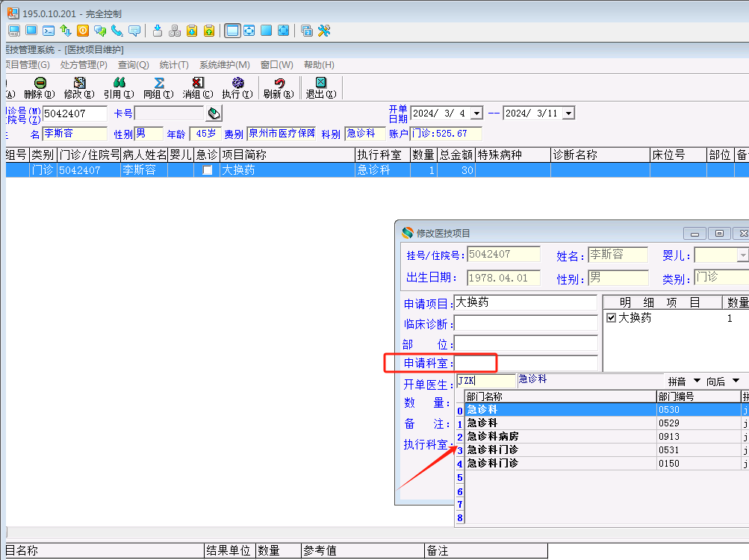Image resolution: width=749 pixels, height=560 pixels.
Task: Select the solid blue fullscreen view icon
Action: (266, 31)
